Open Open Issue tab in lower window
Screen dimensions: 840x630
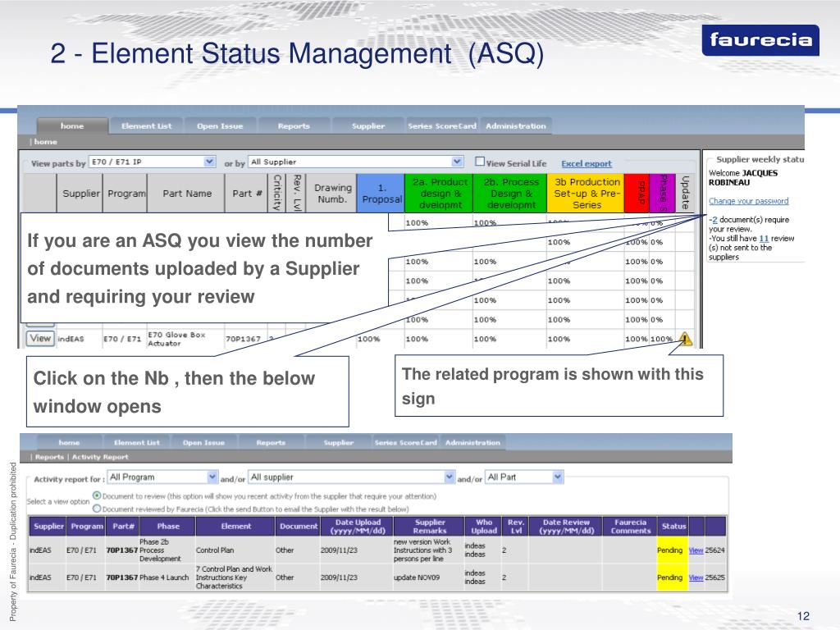coord(203,442)
